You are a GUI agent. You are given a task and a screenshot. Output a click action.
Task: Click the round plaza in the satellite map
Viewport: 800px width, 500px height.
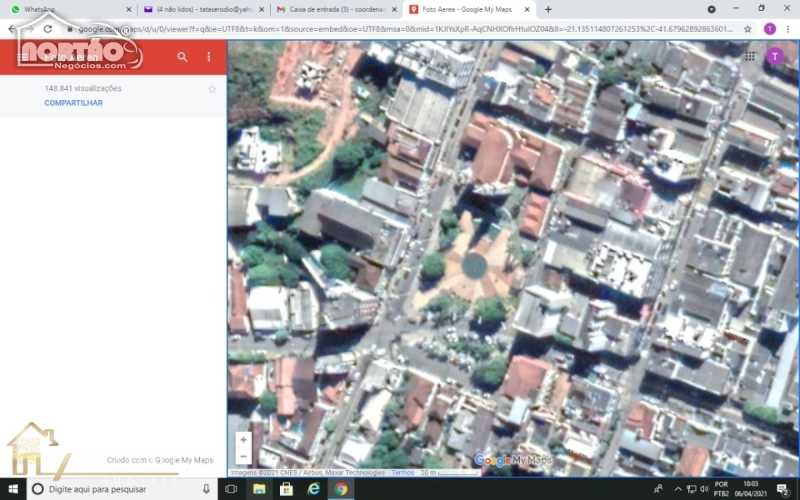[x=474, y=266]
